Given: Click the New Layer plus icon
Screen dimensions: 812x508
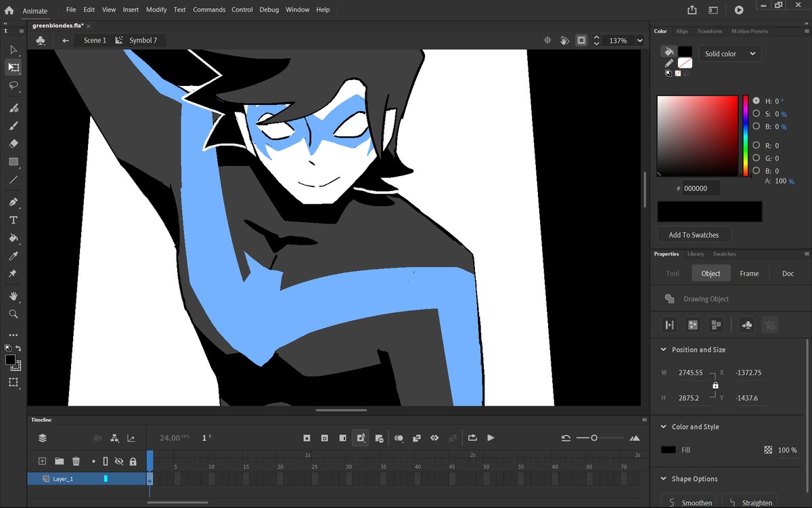Looking at the screenshot, I should point(42,461).
